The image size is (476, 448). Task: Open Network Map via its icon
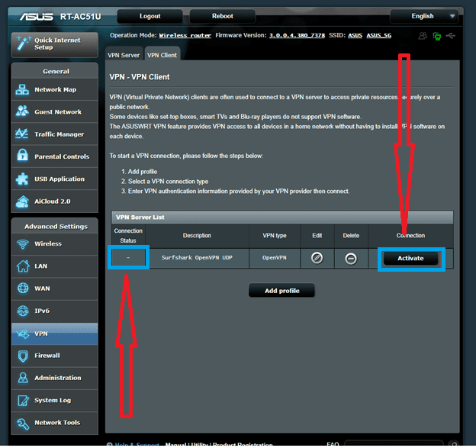click(22, 89)
